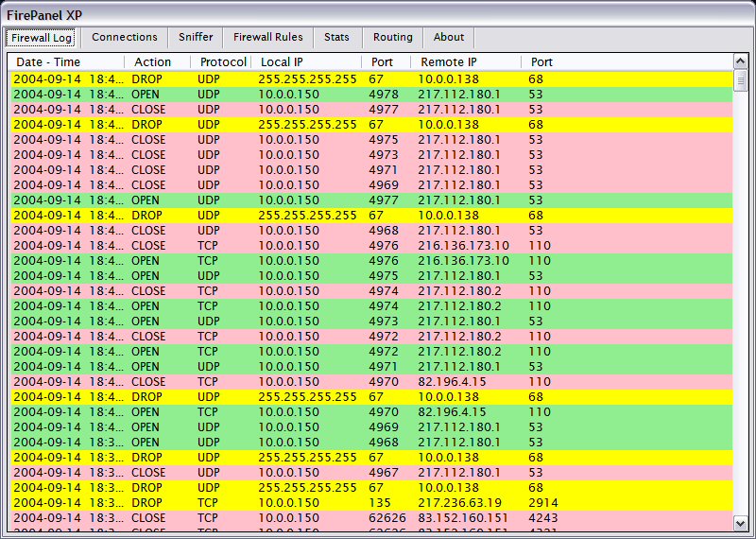Click the Port header beside Local IP
The width and height of the screenshot is (756, 539).
(x=386, y=62)
